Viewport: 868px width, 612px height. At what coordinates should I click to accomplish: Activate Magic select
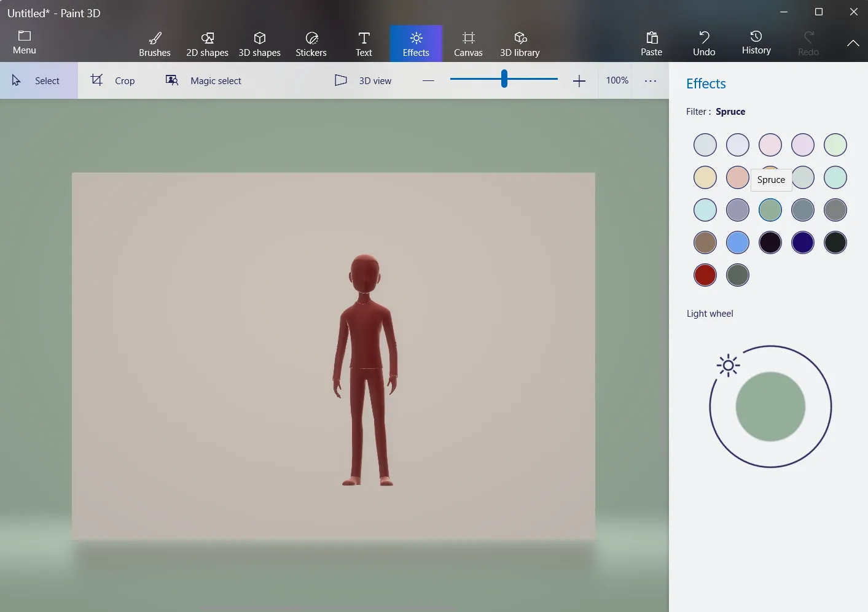coord(203,80)
